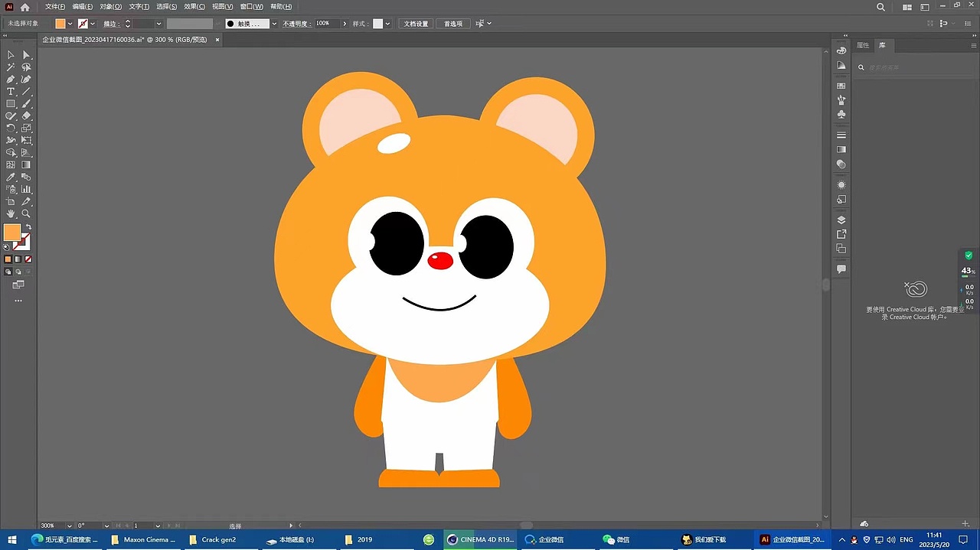Open the Layers panel icon
Viewport: 980px width, 550px height.
[841, 220]
